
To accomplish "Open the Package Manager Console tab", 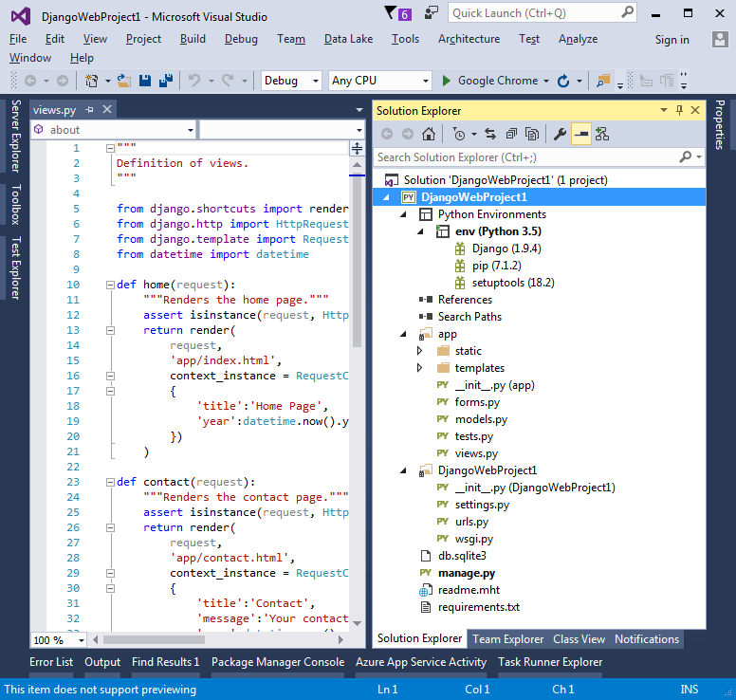I will (278, 662).
